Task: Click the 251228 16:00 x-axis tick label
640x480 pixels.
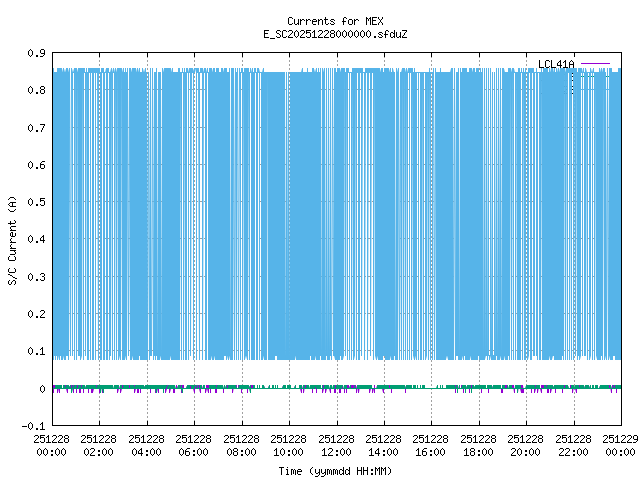Action: [431, 445]
